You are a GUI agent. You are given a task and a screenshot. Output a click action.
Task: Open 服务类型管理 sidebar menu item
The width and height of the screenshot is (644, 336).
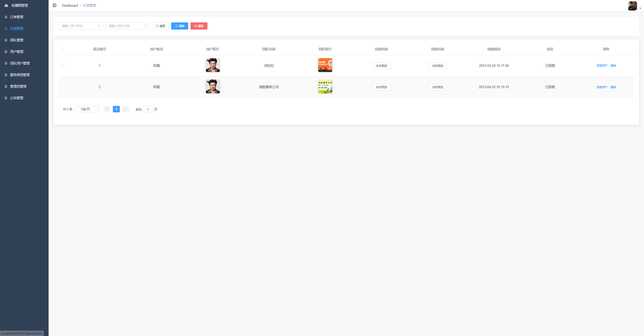tap(20, 75)
